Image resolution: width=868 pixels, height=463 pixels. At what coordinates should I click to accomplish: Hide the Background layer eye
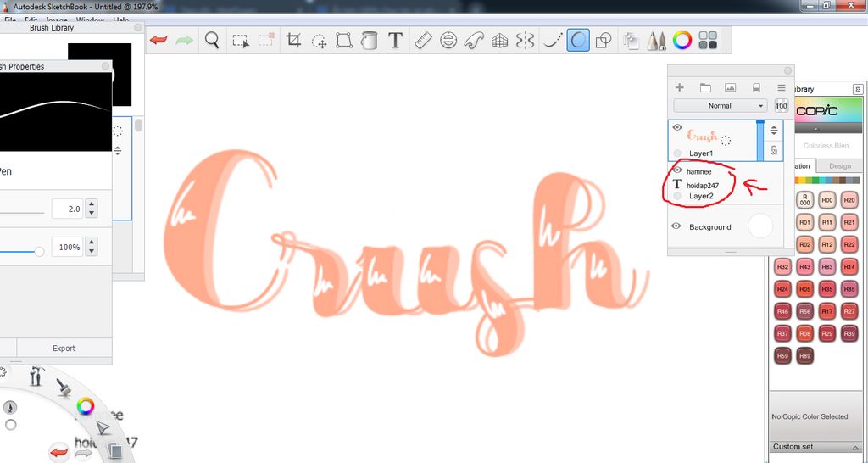point(676,226)
